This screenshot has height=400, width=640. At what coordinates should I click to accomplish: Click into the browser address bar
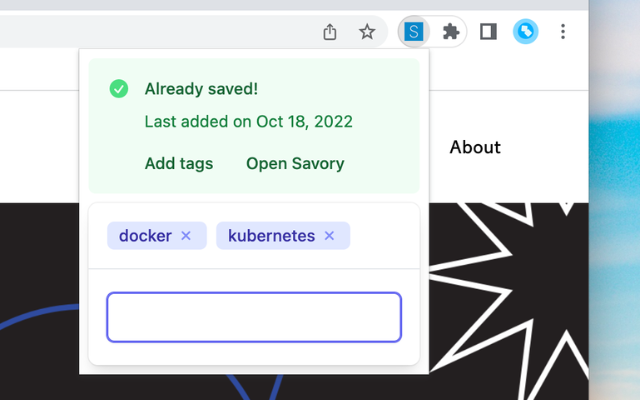click(x=150, y=32)
